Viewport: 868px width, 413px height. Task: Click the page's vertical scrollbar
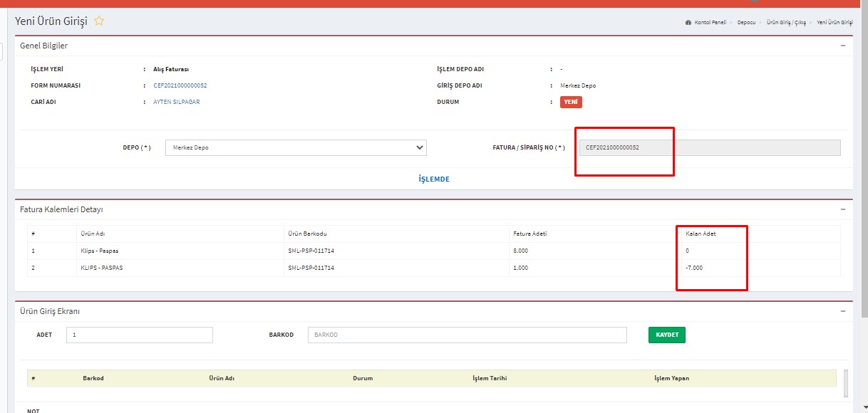[864, 178]
